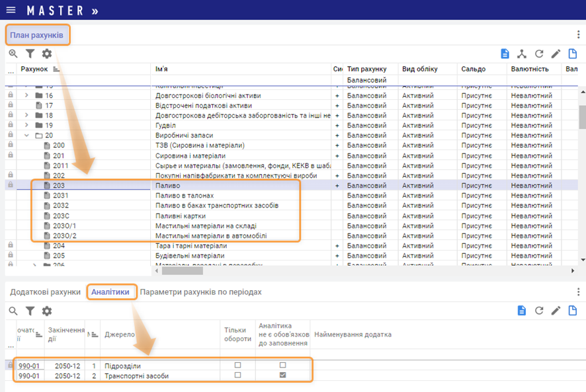Select account 2031 Паливо в талонах
The height and width of the screenshot is (392, 586).
61,196
